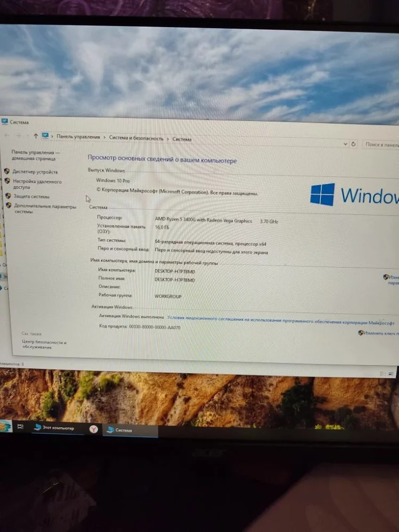
Task: Open Yandex Browser from the taskbar
Action: tap(94, 429)
